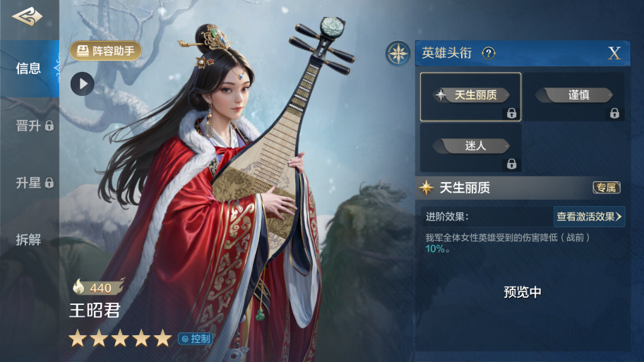The height and width of the screenshot is (362, 644).
Task: Click lock icon on 天生丽质 title
Action: 511,114
